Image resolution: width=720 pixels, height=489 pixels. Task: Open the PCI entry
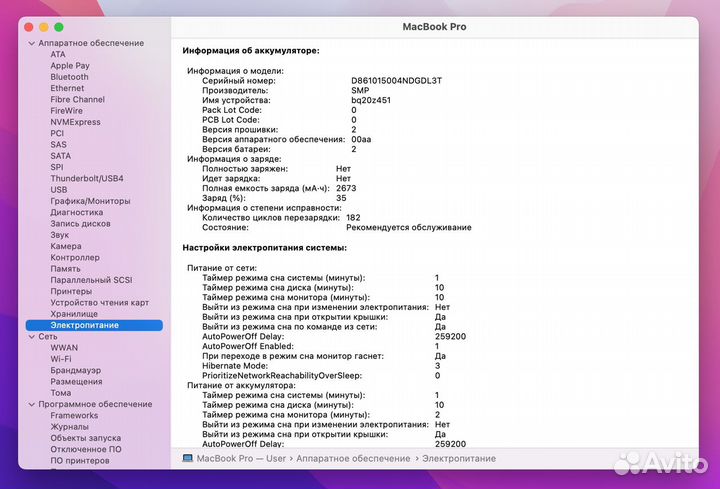[x=57, y=133]
